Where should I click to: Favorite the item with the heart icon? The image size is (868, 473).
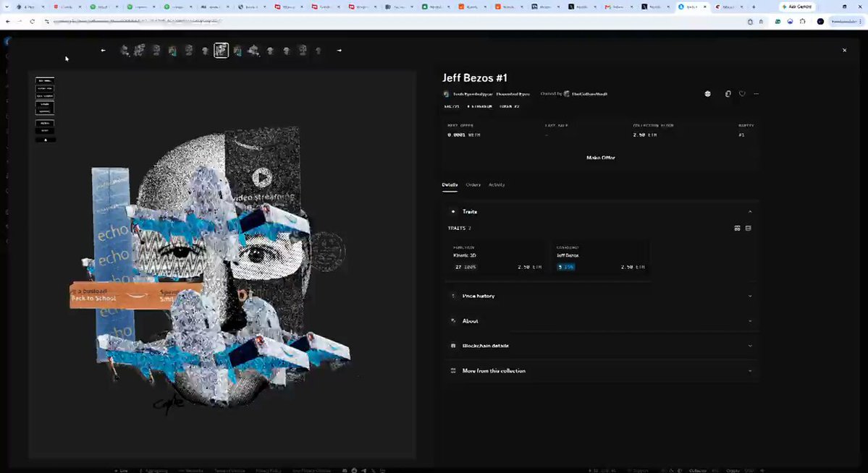742,94
